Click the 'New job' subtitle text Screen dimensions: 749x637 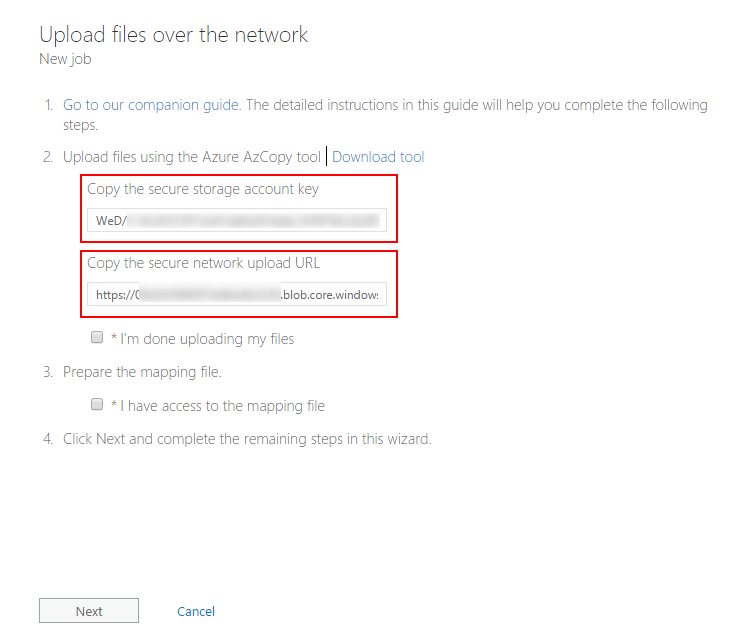[x=65, y=59]
